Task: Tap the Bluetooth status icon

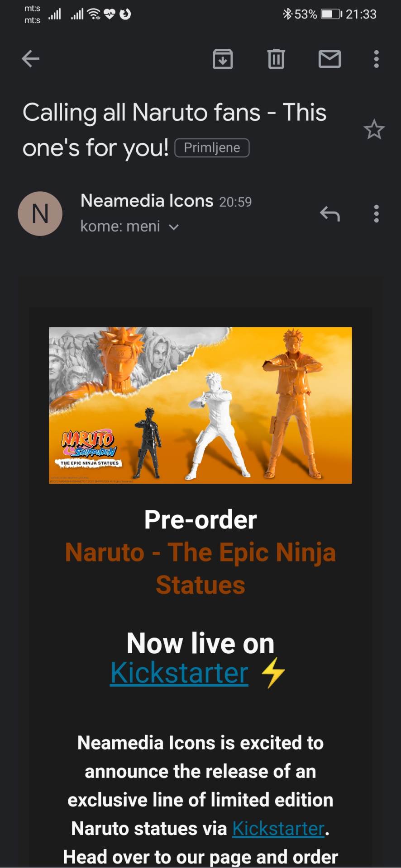Action: click(x=287, y=14)
